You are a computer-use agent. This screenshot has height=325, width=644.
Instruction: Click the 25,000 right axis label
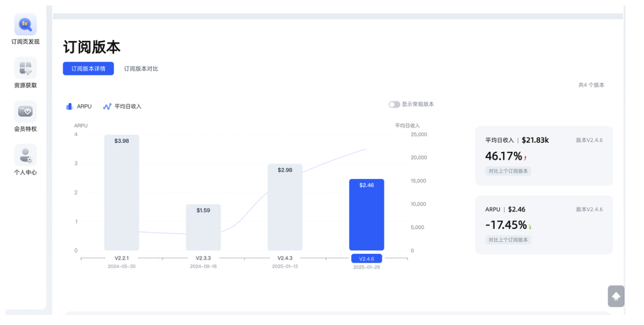click(x=419, y=135)
